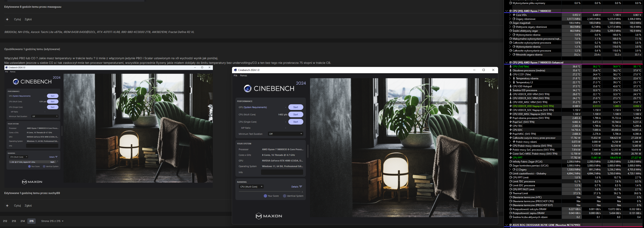
Task: Toggle the Your Score ranking indicator
Action: 265,196
